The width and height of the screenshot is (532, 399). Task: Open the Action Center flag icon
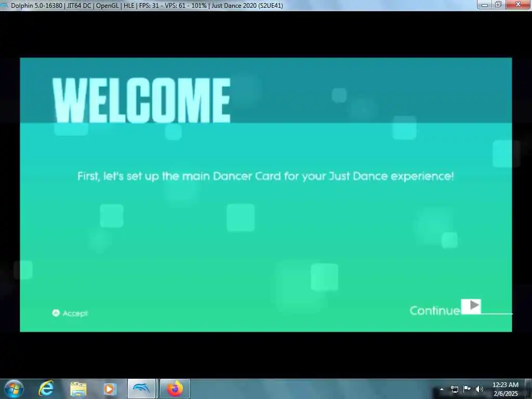point(467,389)
